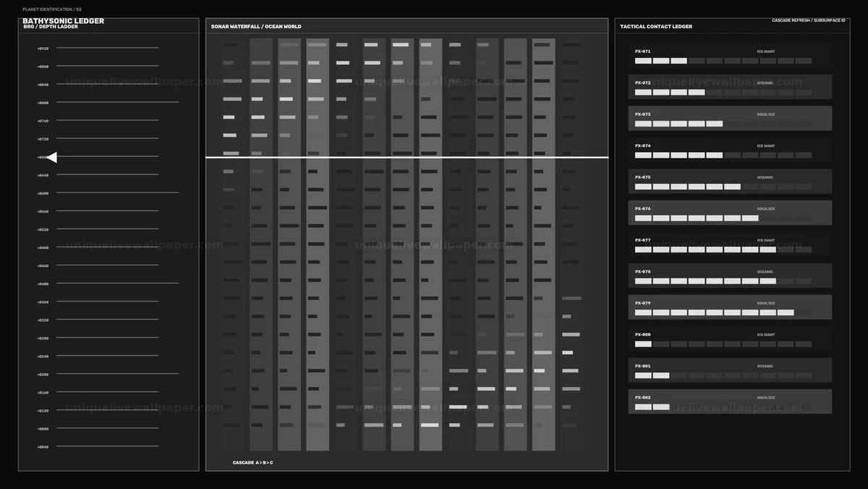Select contact PX-074 label
The image size is (868, 489).
[642, 145]
